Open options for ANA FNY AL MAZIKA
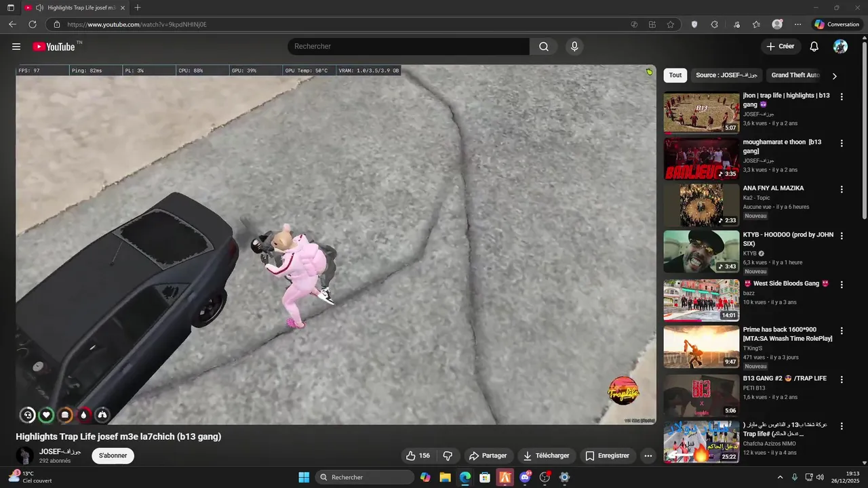Viewport: 868px width, 488px height. click(x=842, y=190)
